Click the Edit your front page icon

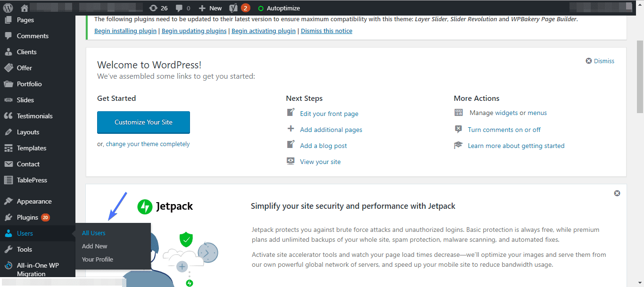point(291,113)
